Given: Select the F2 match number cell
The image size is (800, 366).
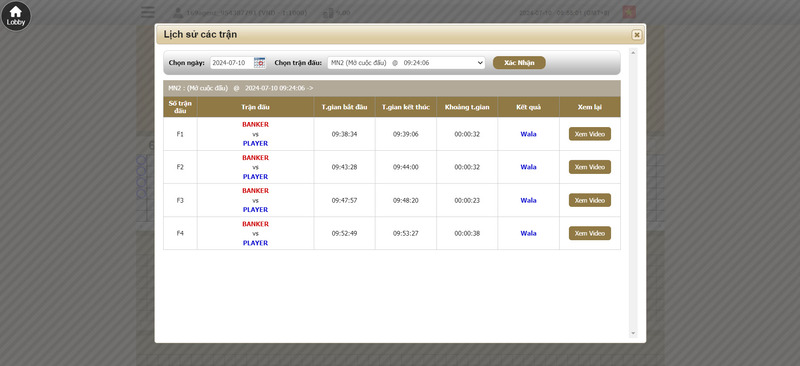Looking at the screenshot, I should pyautogui.click(x=180, y=167).
